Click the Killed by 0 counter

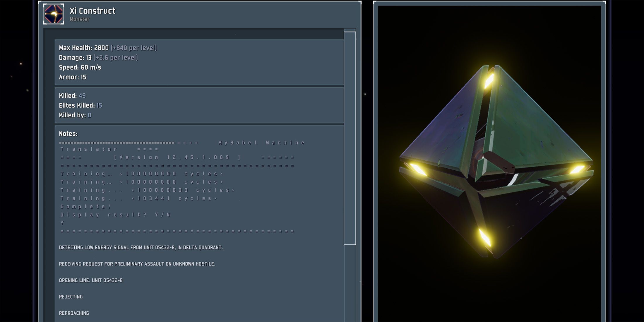click(x=75, y=115)
